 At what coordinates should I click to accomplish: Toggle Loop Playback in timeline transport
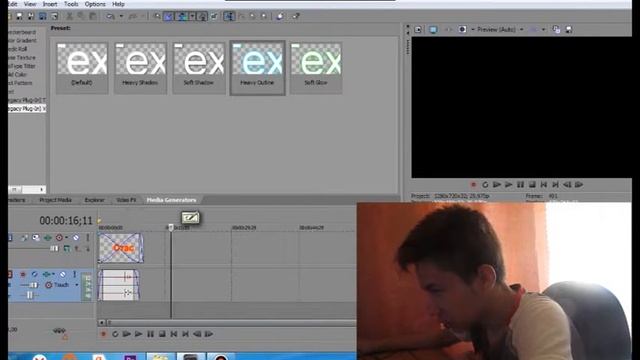pyautogui.click(x=115, y=334)
